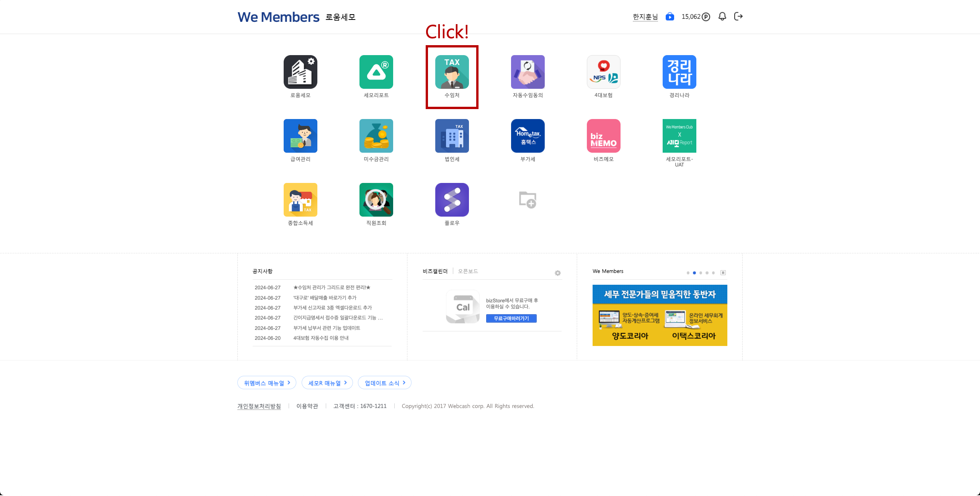This screenshot has height=496, width=980.
Task: Click the add-folder plus icon
Action: click(x=528, y=200)
